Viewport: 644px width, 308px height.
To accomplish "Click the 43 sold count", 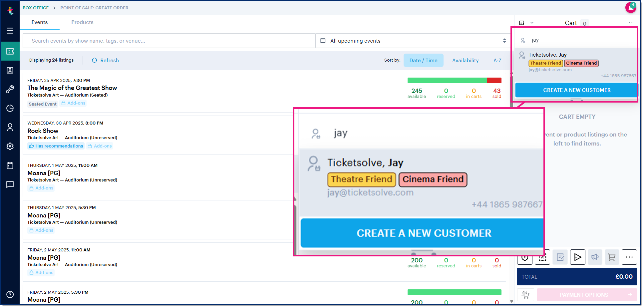I will tap(497, 93).
